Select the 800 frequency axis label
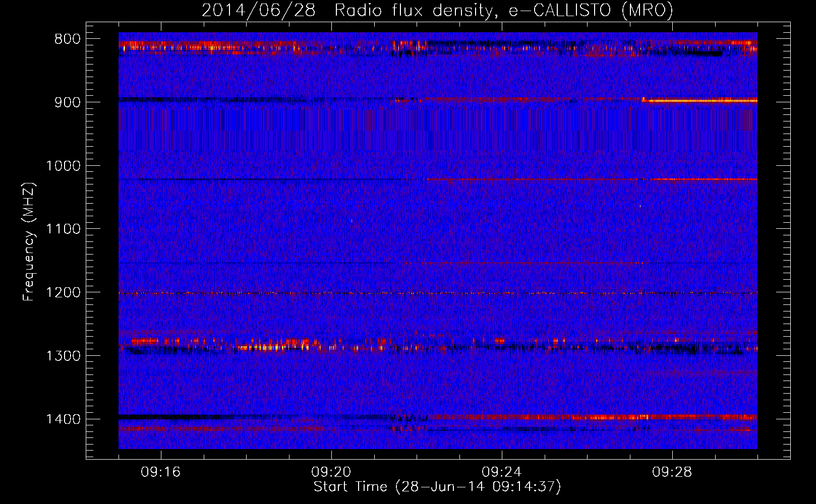This screenshot has height=504, width=816. point(68,39)
